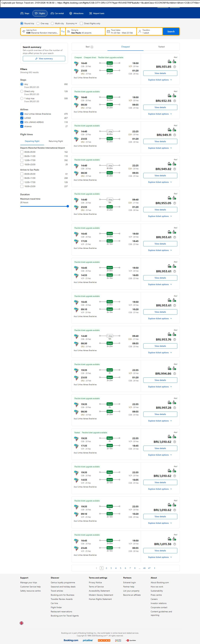Viewport: 200px width, 644px height.
Task: Go to the next results page arrow
Action: point(154,568)
